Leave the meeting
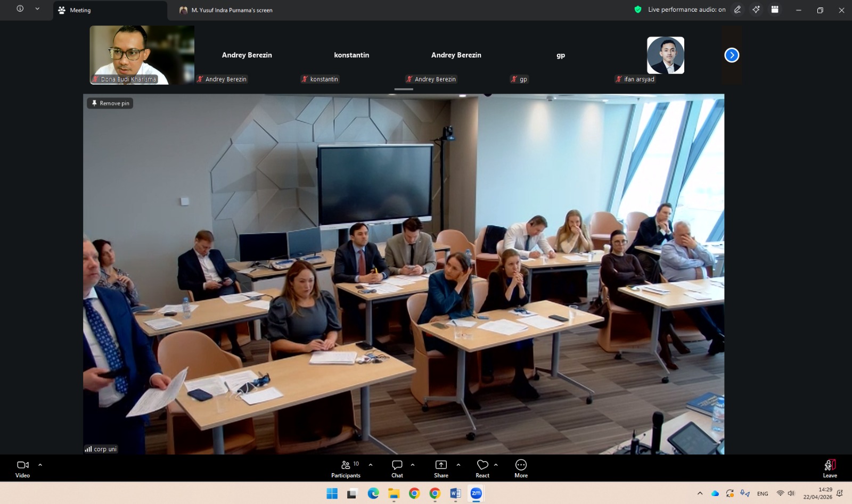The width and height of the screenshot is (852, 504). coord(830,468)
